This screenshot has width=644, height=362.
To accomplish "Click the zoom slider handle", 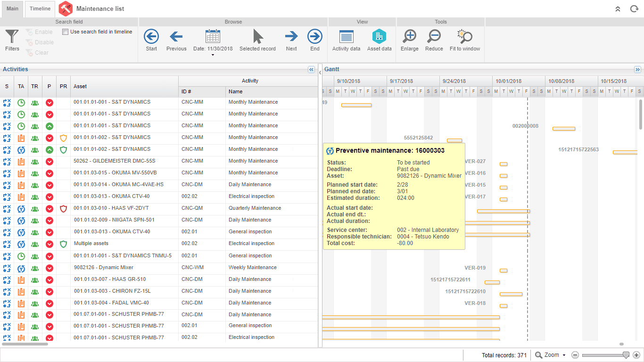I will click(626, 355).
